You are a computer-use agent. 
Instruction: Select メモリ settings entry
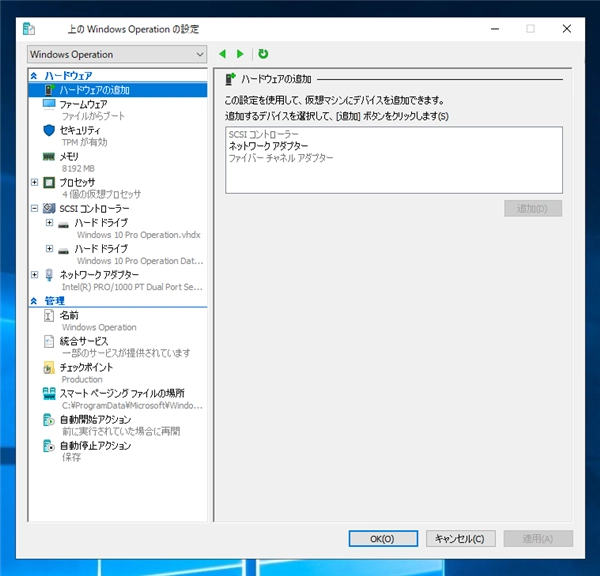click(x=69, y=157)
